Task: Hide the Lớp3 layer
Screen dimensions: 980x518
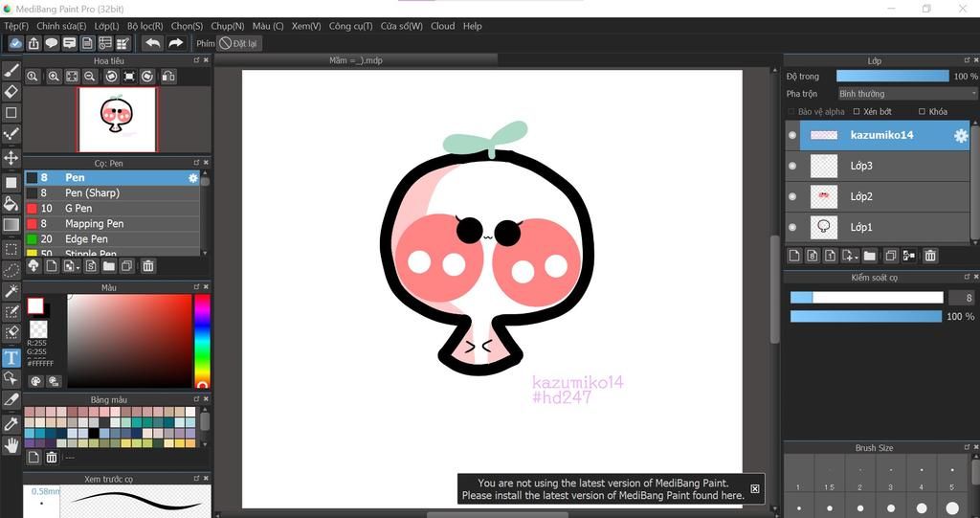Action: tap(792, 166)
